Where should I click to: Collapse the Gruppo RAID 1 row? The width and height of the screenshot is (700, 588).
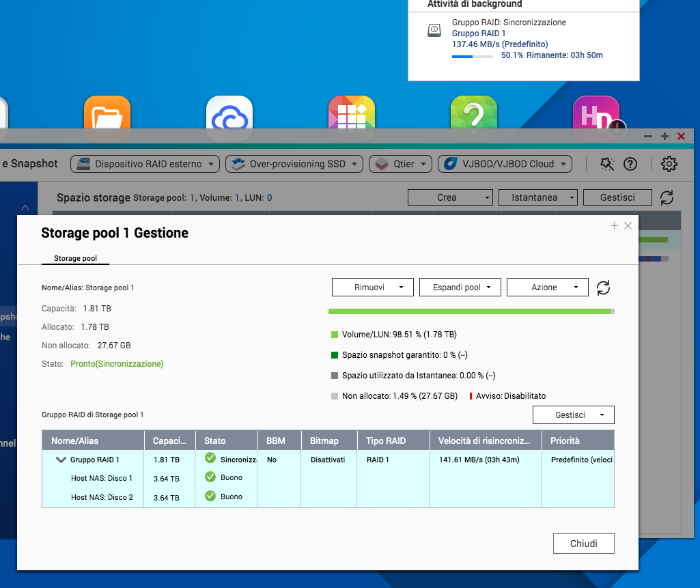61,460
